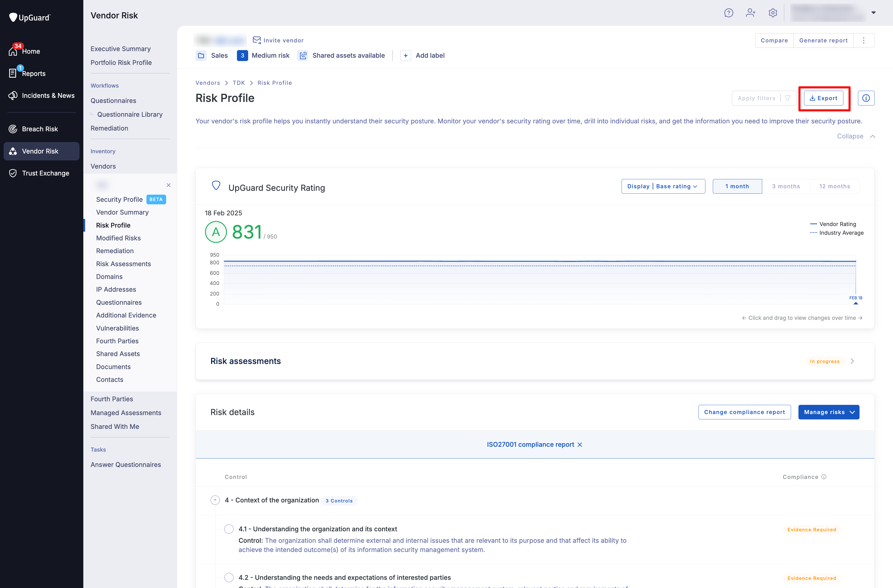Click the invite user icon in header
893x588 pixels.
750,13
